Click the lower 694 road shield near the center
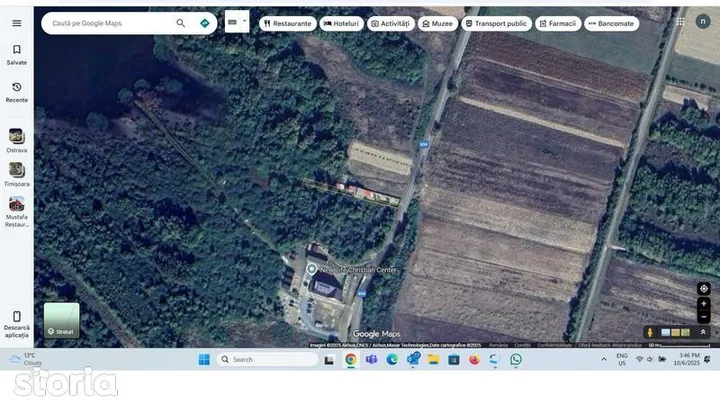The width and height of the screenshot is (720, 405). pos(361,293)
